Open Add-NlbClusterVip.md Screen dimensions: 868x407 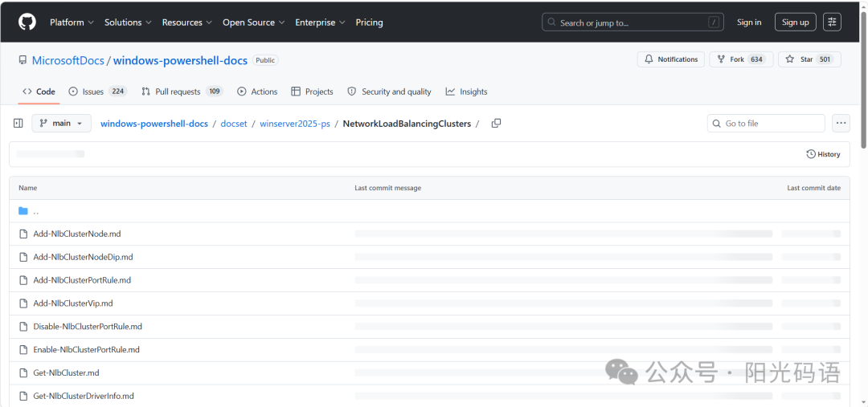click(x=73, y=303)
